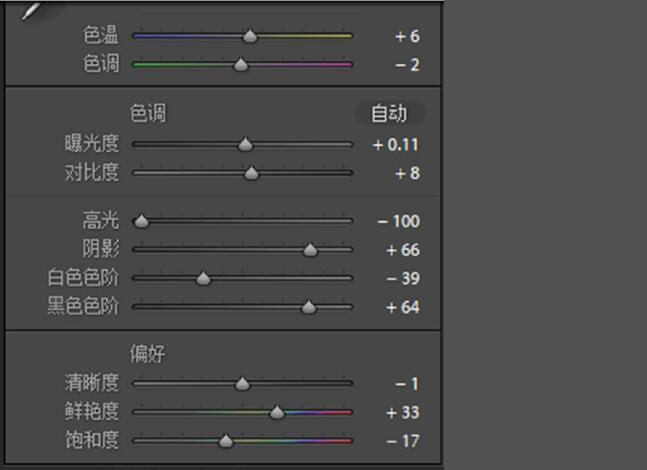Click the 色温 value field +6
Screen dimensions: 647x470
[x=407, y=36]
